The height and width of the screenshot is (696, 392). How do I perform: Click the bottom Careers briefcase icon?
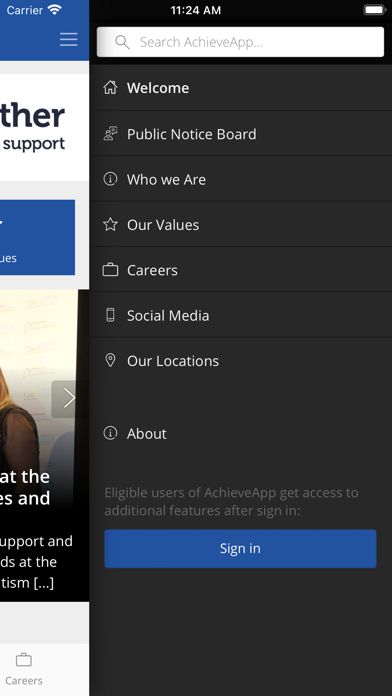[x=24, y=660]
